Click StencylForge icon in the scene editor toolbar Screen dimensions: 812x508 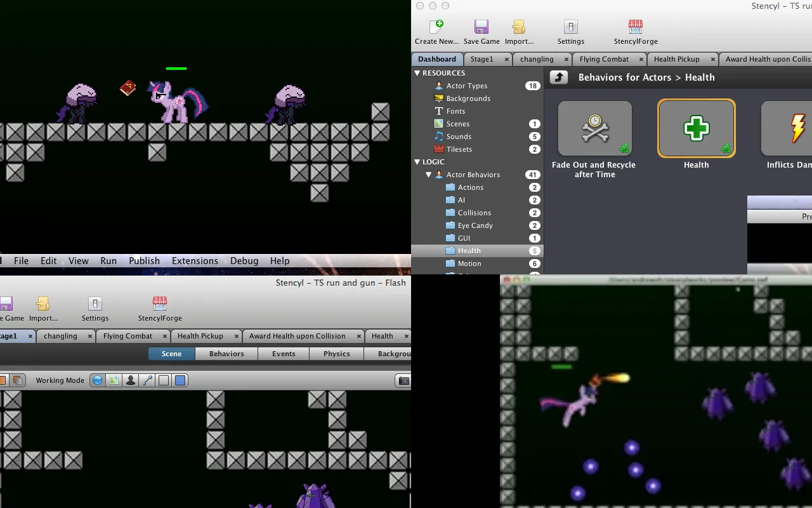[x=159, y=304]
